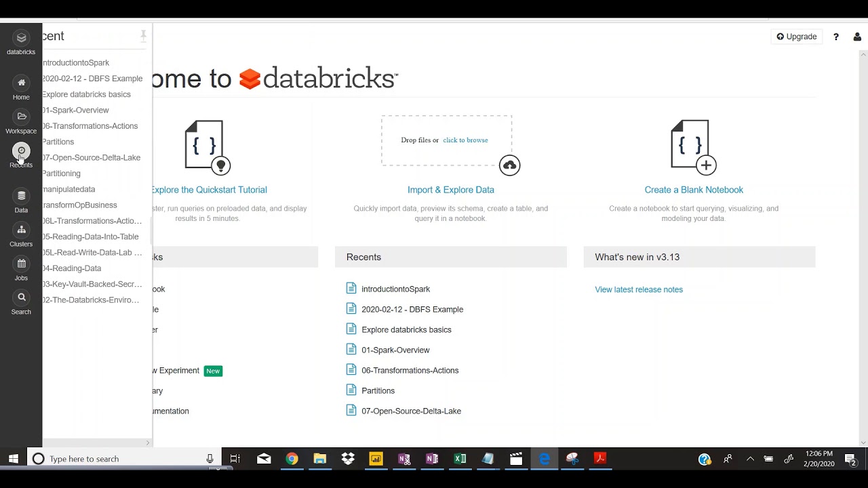This screenshot has width=868, height=488.
Task: Open Google Chrome from the taskbar
Action: click(x=292, y=459)
